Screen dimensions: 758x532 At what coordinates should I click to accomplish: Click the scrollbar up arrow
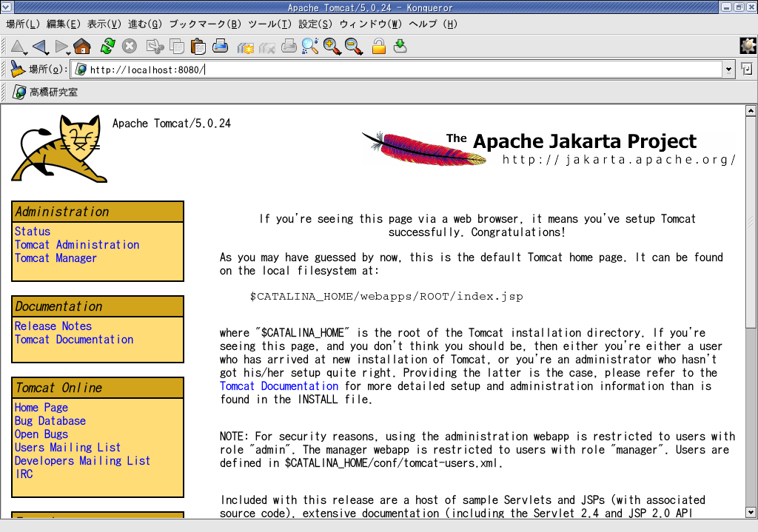click(x=751, y=111)
